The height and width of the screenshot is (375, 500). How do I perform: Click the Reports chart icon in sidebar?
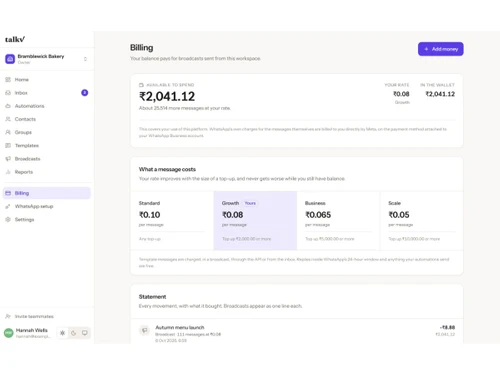[8, 172]
